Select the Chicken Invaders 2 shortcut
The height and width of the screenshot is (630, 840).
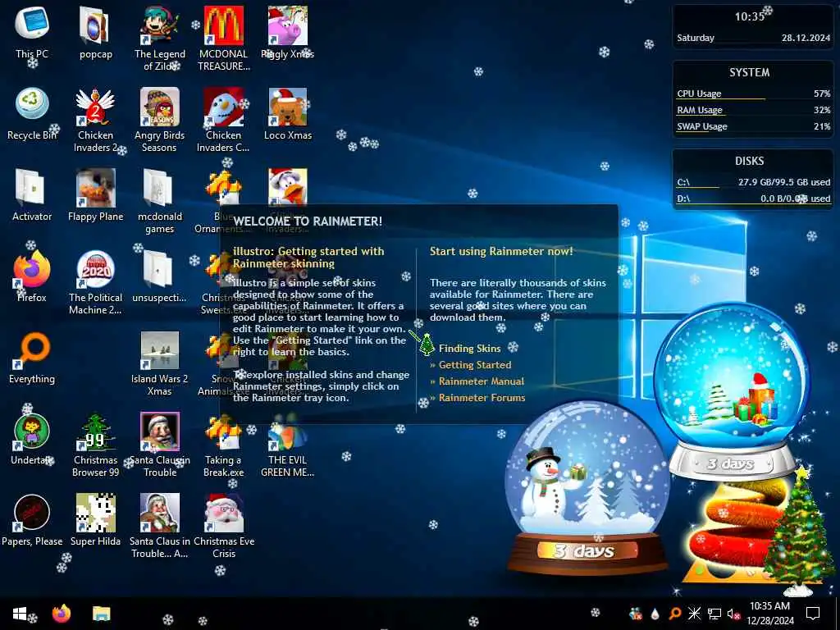[95, 120]
